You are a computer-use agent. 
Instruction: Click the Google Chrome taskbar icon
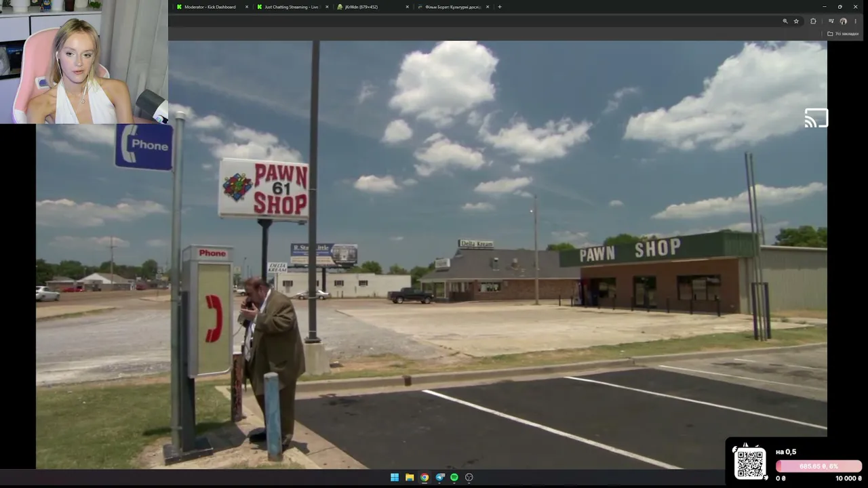point(425,477)
